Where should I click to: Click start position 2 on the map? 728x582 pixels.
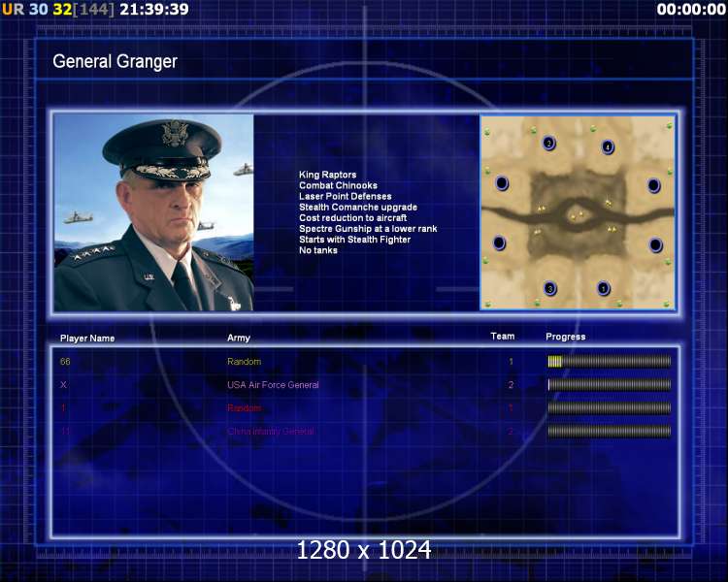pos(548,143)
